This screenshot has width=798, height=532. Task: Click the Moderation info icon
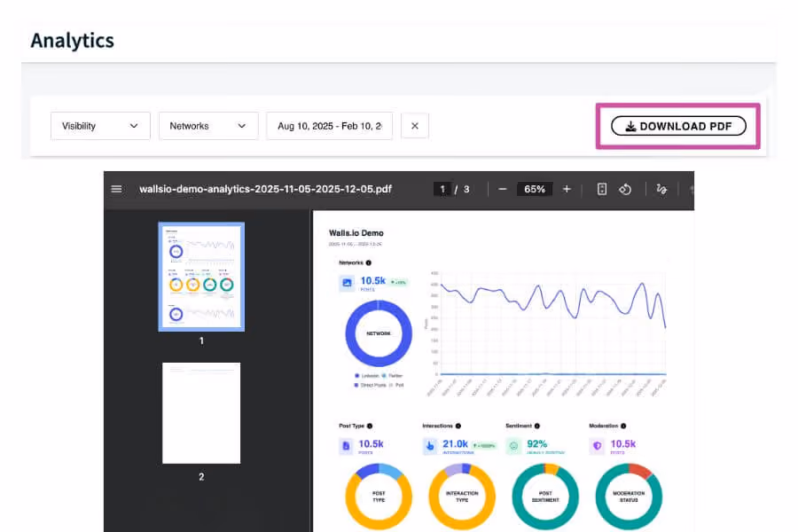pos(623,426)
